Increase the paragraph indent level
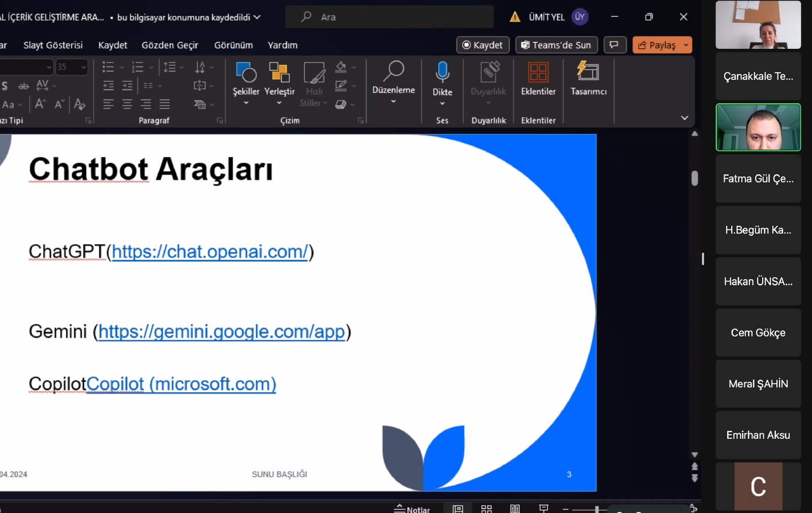The height and width of the screenshot is (513, 812). (x=127, y=85)
